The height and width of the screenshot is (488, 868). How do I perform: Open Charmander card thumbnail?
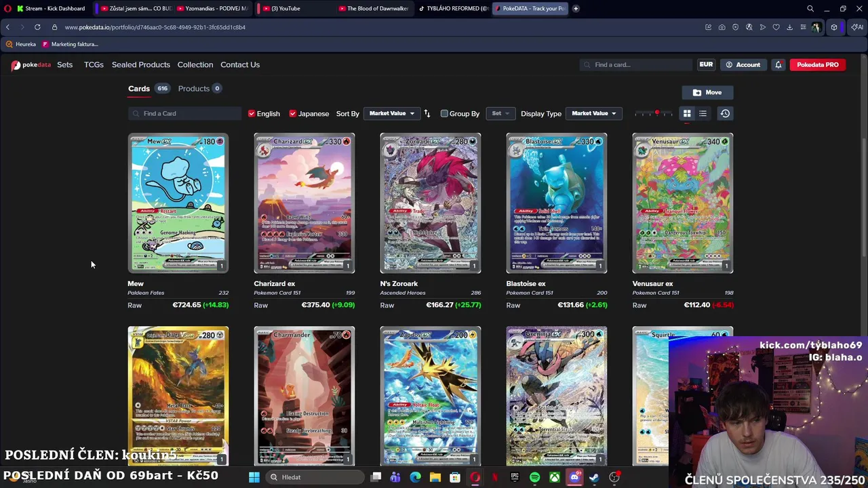click(304, 396)
